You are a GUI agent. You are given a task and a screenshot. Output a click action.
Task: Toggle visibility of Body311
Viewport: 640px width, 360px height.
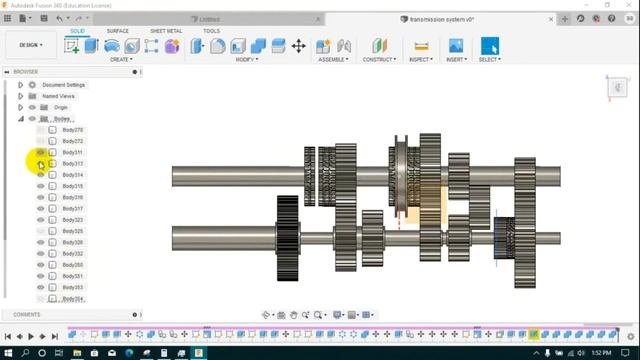(x=40, y=152)
